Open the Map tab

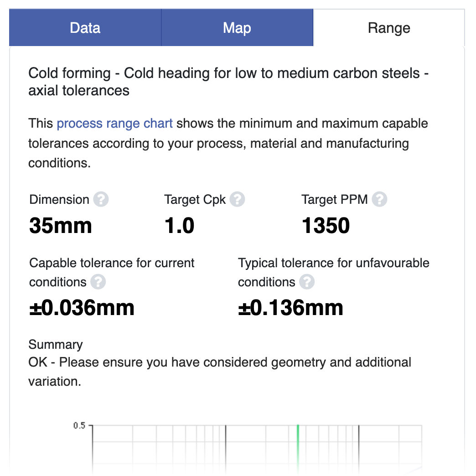(237, 28)
